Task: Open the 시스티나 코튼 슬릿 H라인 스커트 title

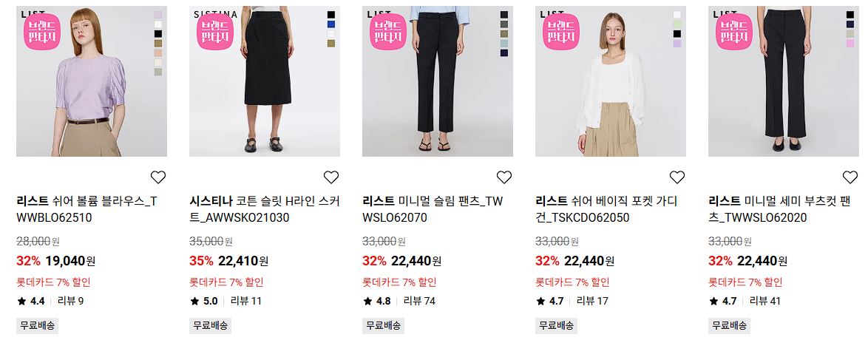Action: [x=265, y=209]
